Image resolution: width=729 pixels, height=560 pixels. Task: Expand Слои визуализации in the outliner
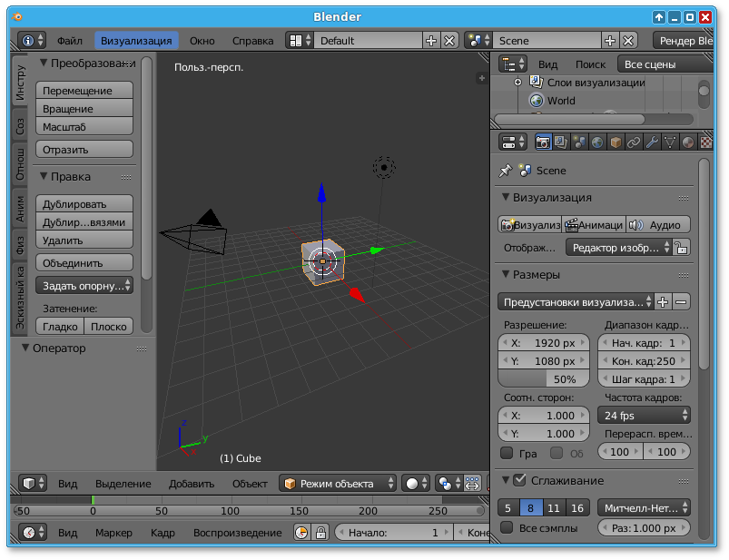(517, 83)
